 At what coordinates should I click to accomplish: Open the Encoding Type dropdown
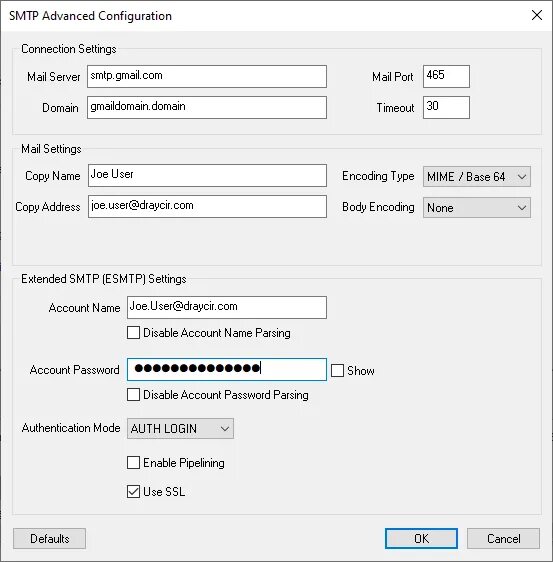pyautogui.click(x=477, y=176)
